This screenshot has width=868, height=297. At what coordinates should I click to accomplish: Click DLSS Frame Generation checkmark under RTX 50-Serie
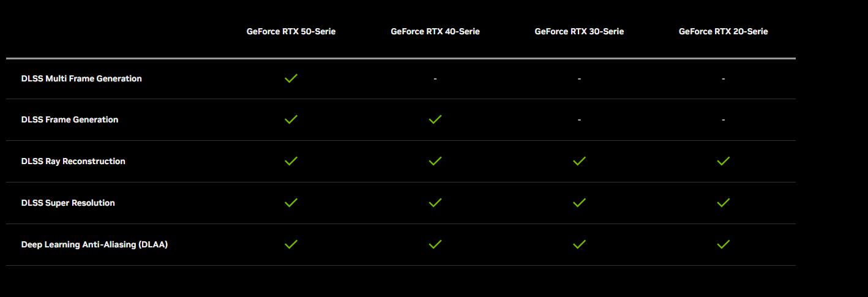point(291,119)
